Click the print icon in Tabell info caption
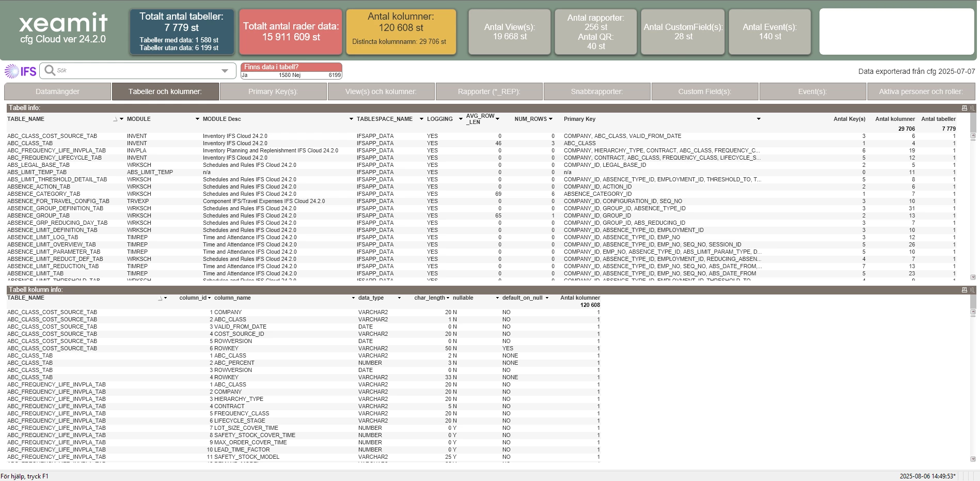This screenshot has height=481, width=980. pos(964,108)
